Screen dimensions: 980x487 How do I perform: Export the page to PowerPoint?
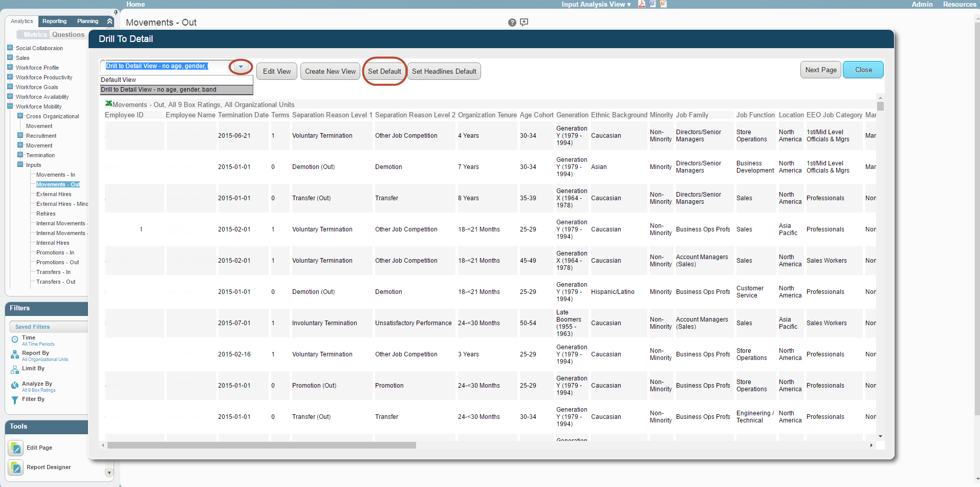point(663,4)
